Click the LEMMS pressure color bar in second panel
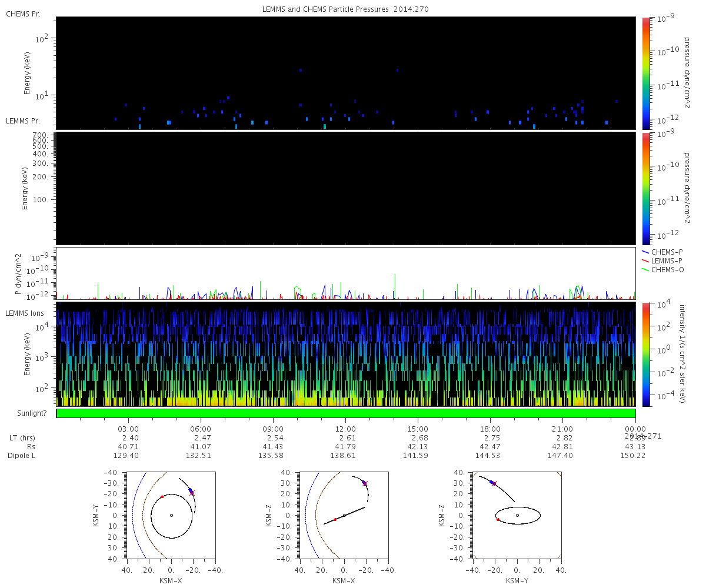Screen dimensions: 706x588 pyautogui.click(x=645, y=188)
